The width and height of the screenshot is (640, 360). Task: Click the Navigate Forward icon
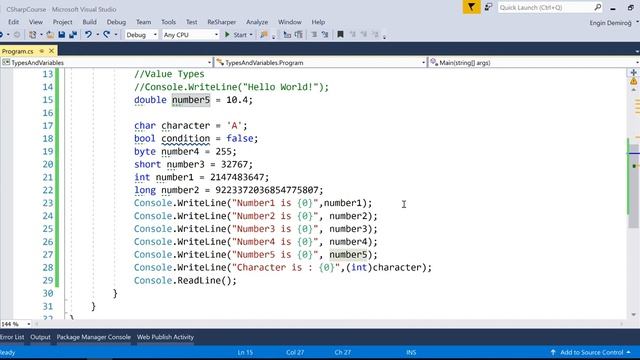click(x=17, y=35)
